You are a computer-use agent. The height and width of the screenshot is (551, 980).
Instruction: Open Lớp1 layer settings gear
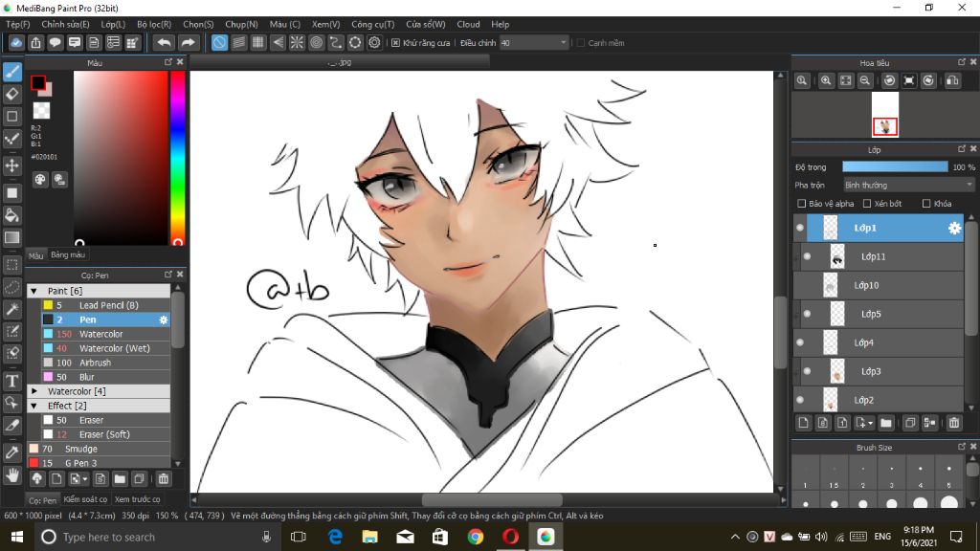point(954,228)
